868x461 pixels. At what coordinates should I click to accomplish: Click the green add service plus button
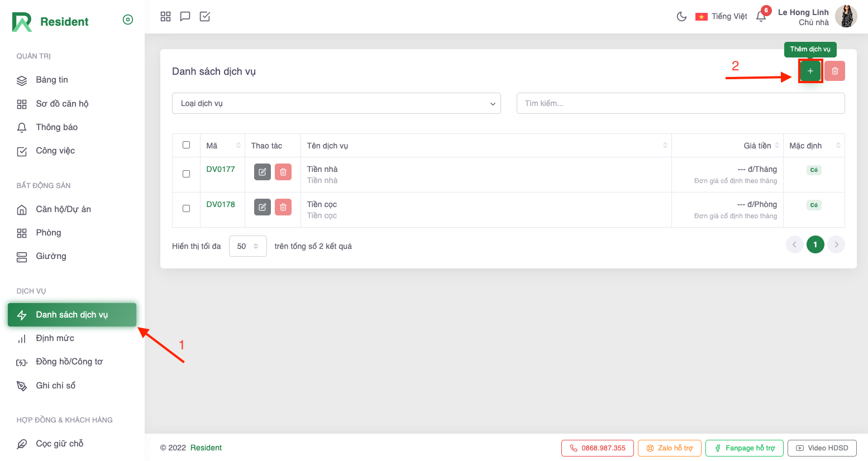(x=810, y=71)
